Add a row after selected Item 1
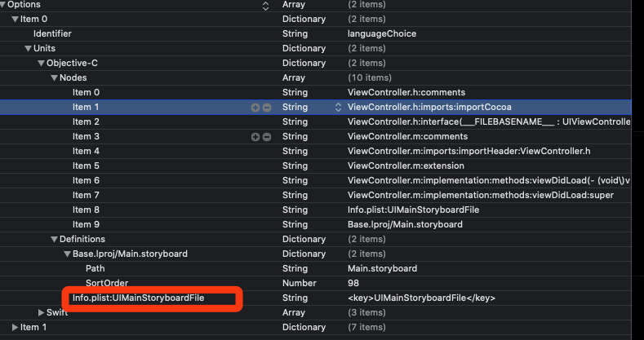Viewport: 644px width, 340px height. [255, 108]
